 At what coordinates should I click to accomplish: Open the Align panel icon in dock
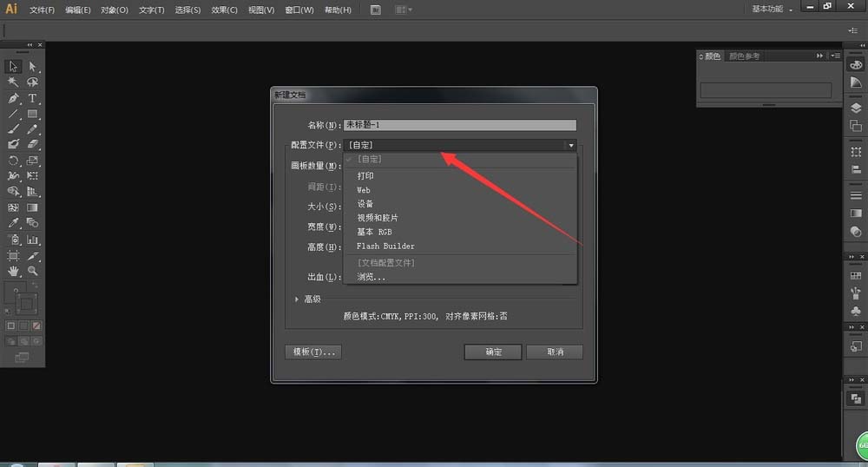tap(856, 169)
